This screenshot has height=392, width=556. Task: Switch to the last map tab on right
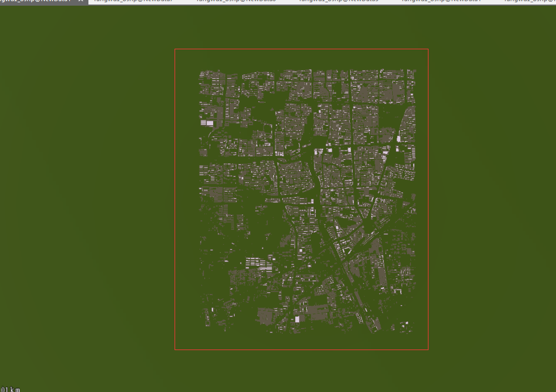(530, 2)
